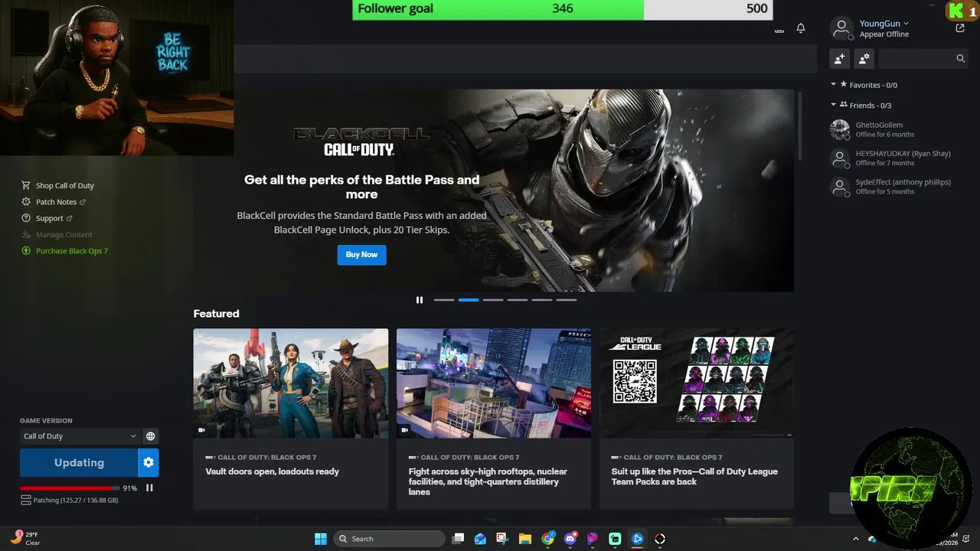Jump to fifth banner slide indicator
The width and height of the screenshot is (980, 551).
point(542,300)
